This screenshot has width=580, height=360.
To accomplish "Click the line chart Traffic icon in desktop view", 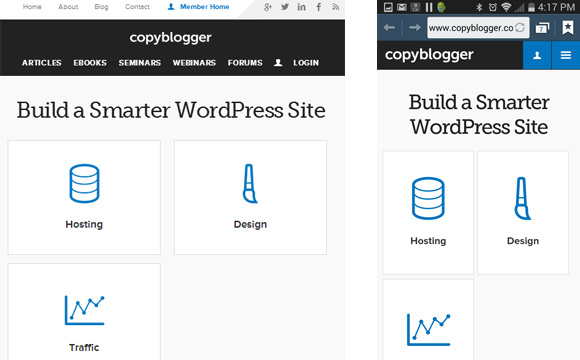I will 84,310.
